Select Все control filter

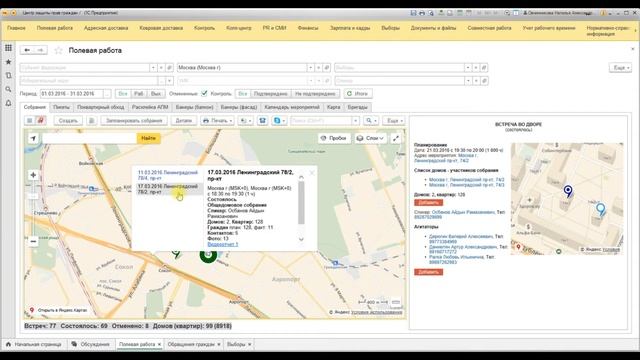coord(243,94)
